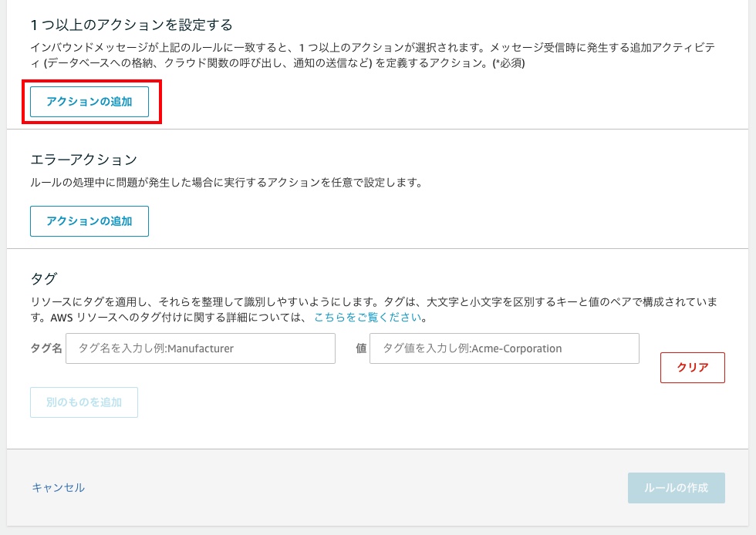Viewport: 756px width, 535px height.
Task: Click the text ルールの処理中に問題が発生した場合
Action: tap(120, 183)
